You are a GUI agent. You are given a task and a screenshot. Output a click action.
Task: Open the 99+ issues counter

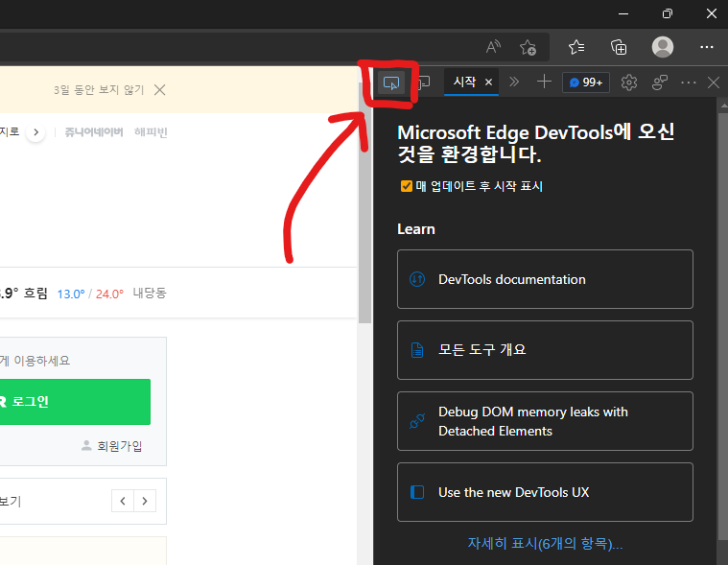[x=586, y=82]
